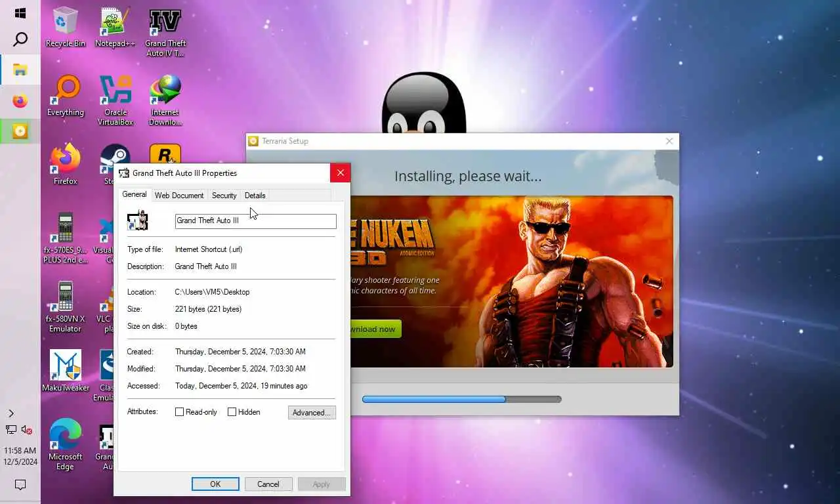The image size is (840, 504).
Task: Click the Grand Theft Auto III name field
Action: coord(256,221)
